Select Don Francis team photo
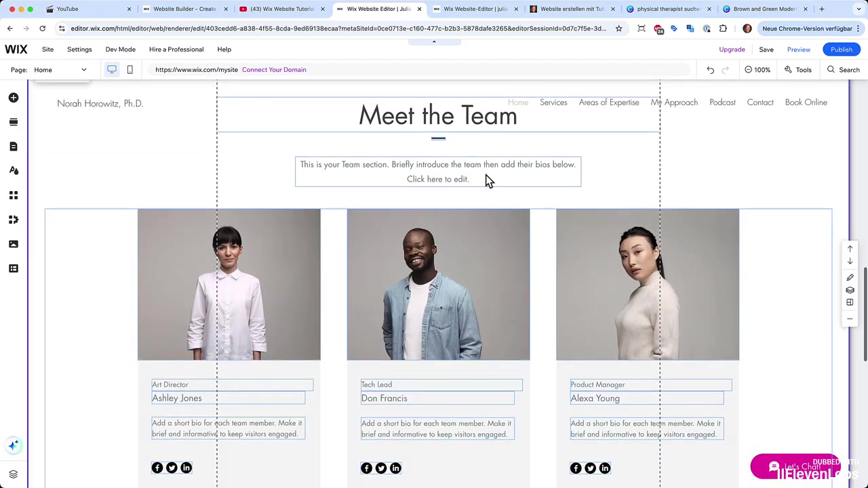 tap(438, 284)
